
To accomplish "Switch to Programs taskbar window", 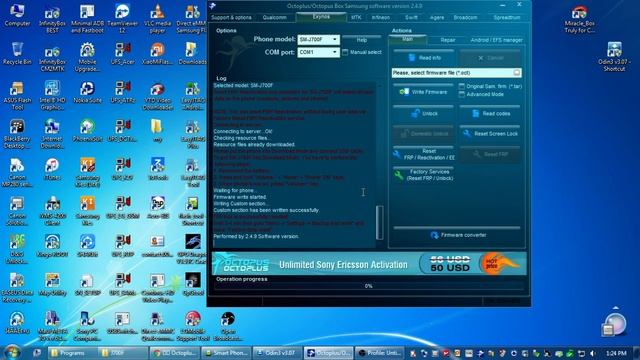I will 72,353.
